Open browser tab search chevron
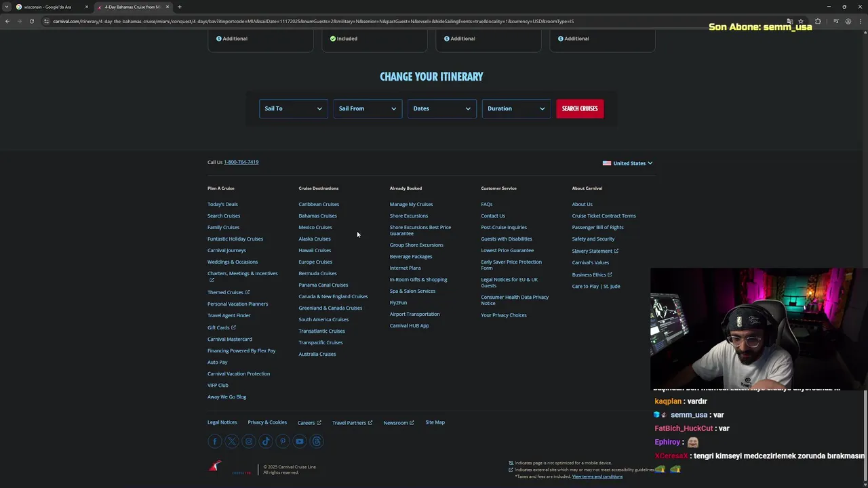 click(7, 7)
